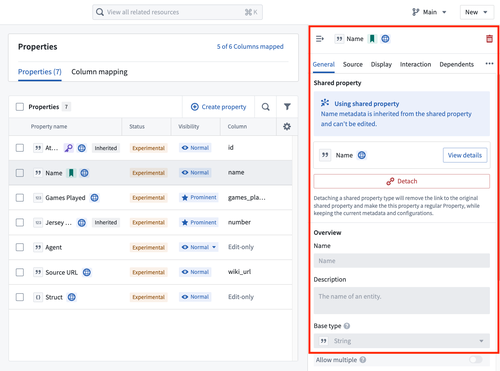Switch to the Interaction tab

click(x=415, y=64)
